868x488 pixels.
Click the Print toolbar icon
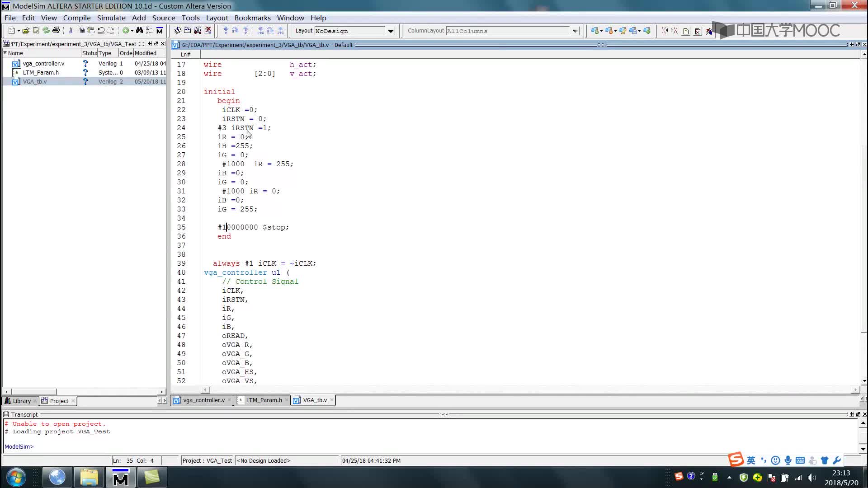coord(56,30)
